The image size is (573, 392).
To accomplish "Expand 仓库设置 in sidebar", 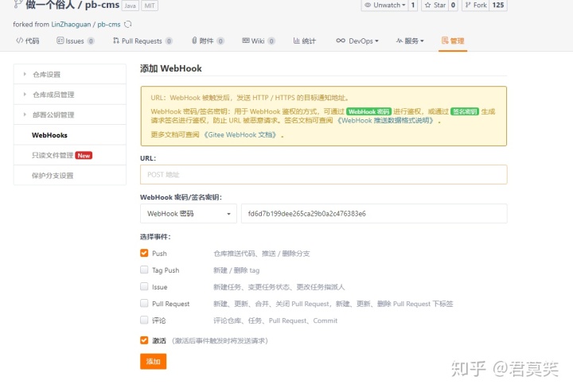I will coord(70,75).
